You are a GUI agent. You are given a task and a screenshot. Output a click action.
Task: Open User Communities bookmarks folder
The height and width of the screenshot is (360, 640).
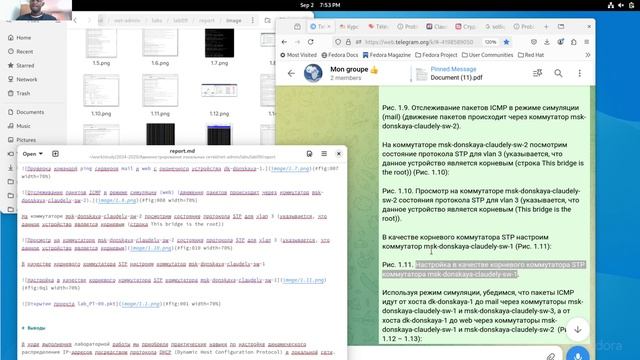point(488,55)
